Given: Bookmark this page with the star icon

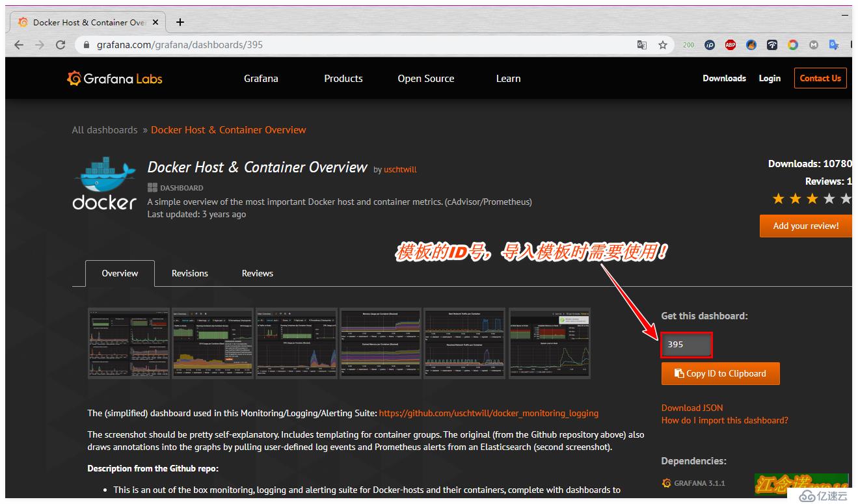Looking at the screenshot, I should [663, 45].
